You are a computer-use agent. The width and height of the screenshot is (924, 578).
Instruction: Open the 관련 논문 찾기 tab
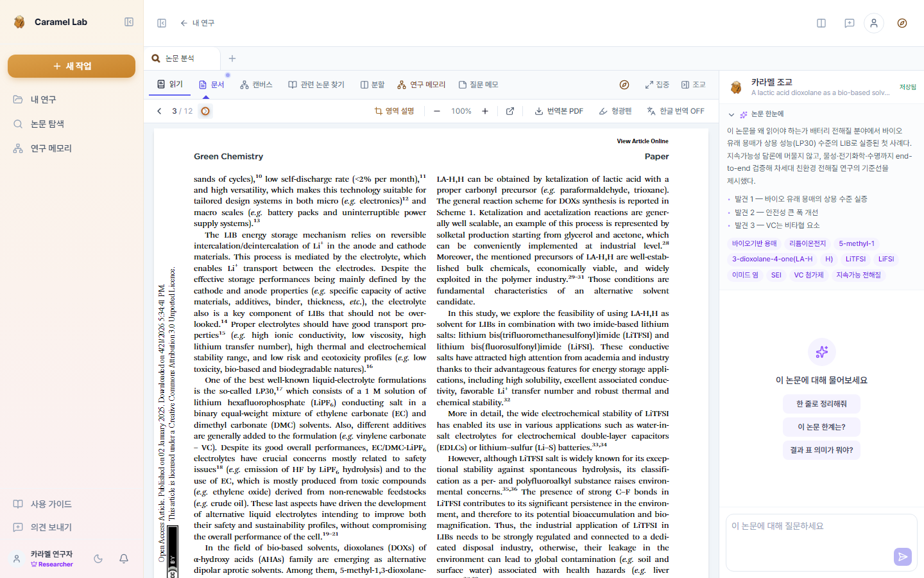[316, 85]
